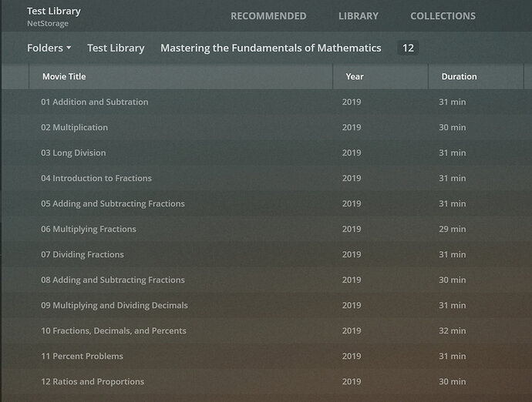Click the 30 min duration of 02 Multiplication
Image resolution: width=532 pixels, height=402 pixels.
453,127
